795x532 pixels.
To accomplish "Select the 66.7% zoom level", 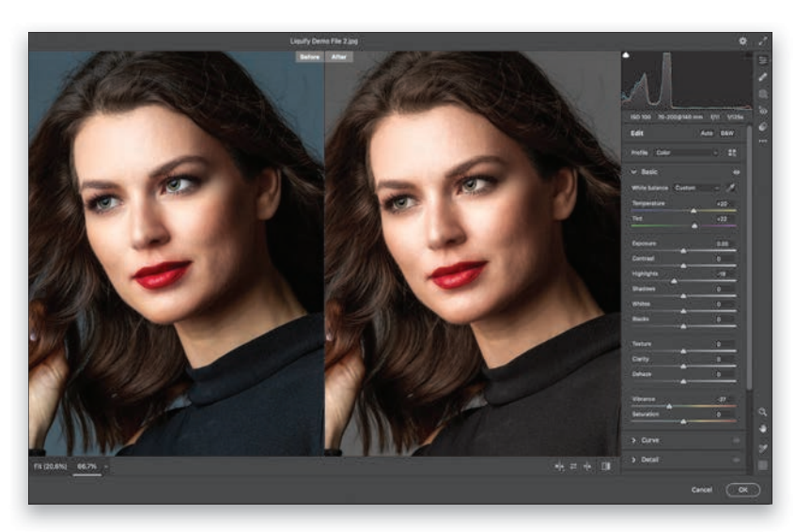I will pos(87,465).
